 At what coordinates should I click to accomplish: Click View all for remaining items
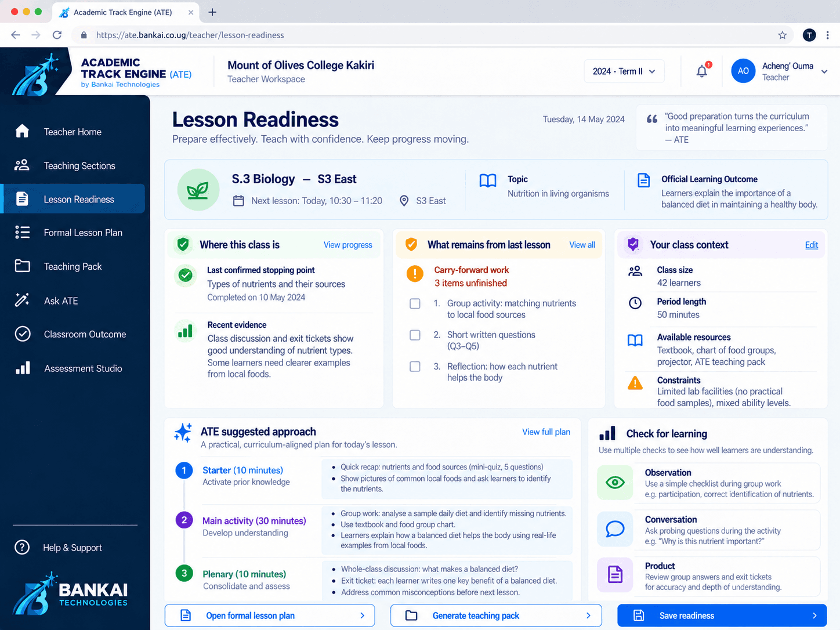[582, 245]
